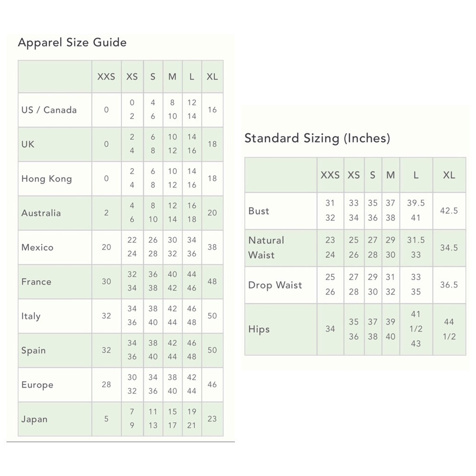Click the Mexico row label

(x=38, y=248)
